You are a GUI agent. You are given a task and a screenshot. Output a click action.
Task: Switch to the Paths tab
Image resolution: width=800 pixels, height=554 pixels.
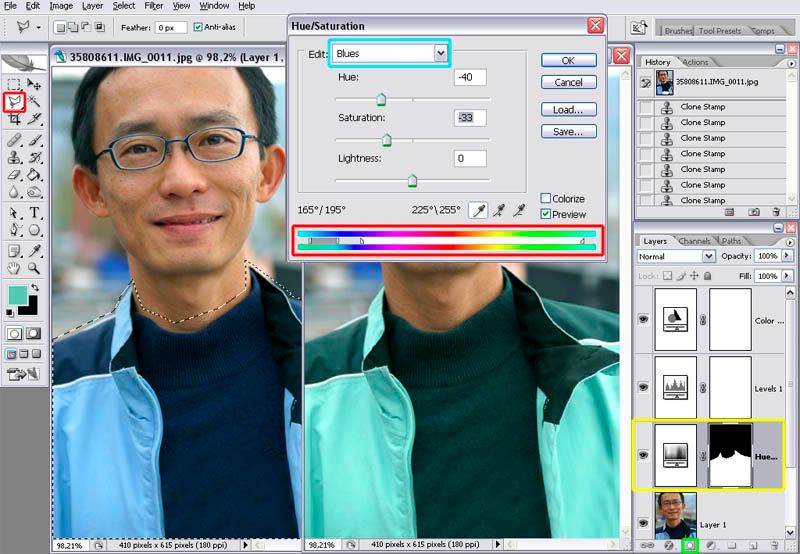[731, 241]
